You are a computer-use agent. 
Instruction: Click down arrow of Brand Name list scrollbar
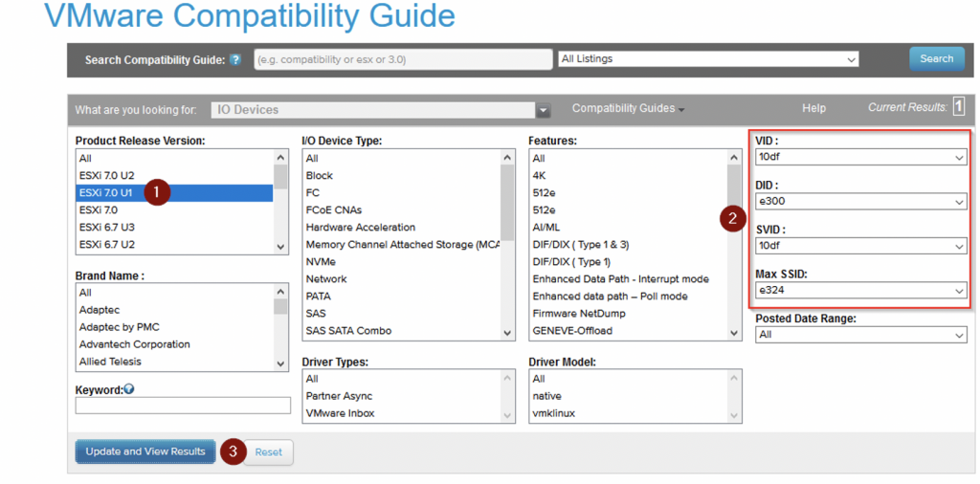280,364
